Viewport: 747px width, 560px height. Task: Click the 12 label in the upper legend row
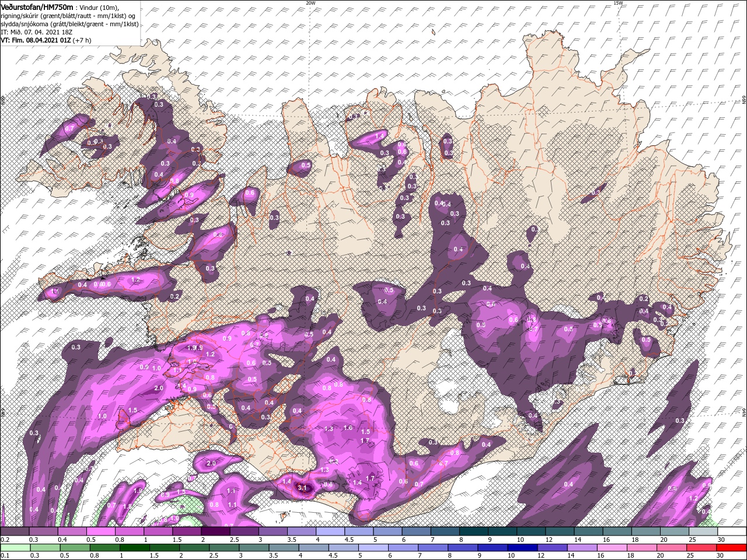pos(548,540)
